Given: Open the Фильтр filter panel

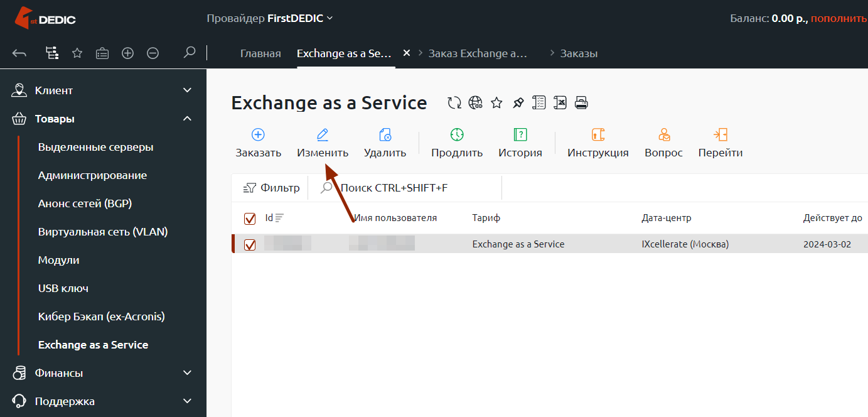Looking at the screenshot, I should 271,188.
